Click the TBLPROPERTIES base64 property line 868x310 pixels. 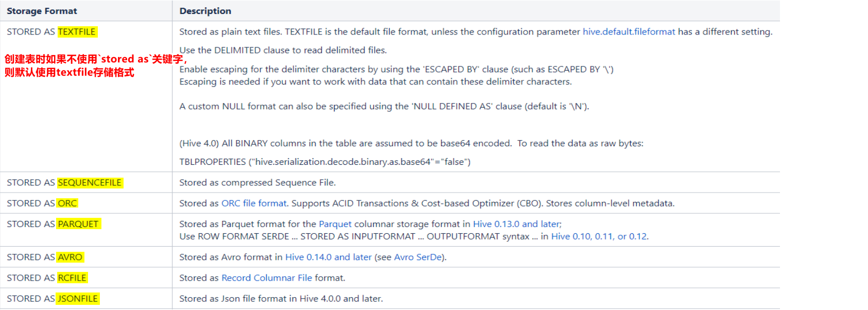click(x=325, y=162)
